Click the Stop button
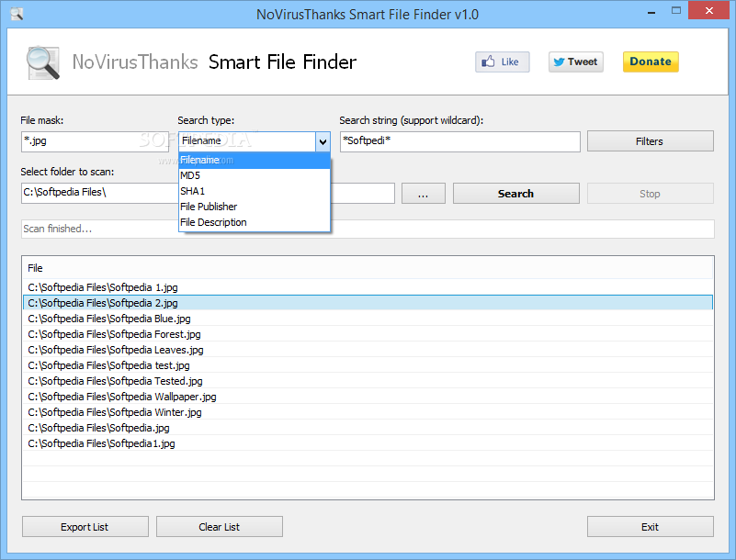 point(651,193)
